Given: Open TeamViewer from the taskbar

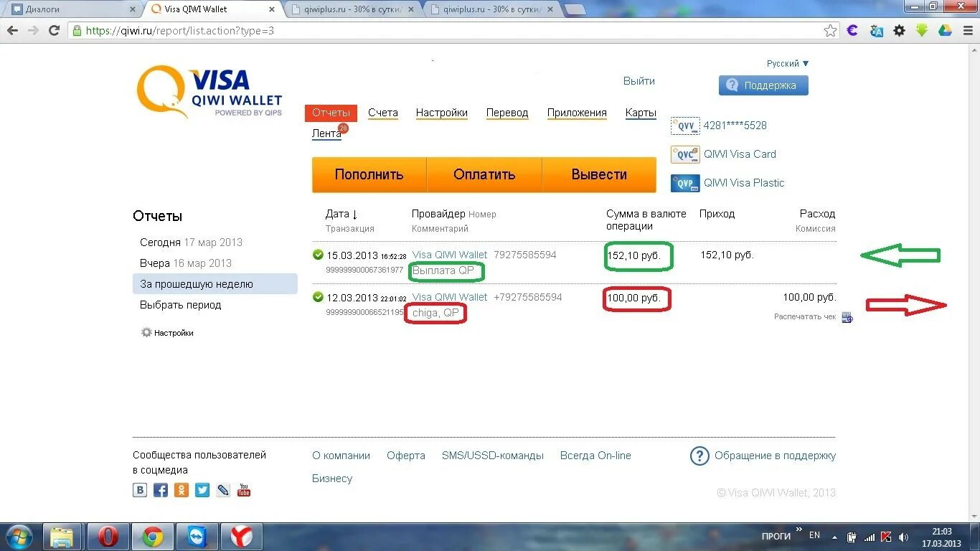Looking at the screenshot, I should click(197, 537).
